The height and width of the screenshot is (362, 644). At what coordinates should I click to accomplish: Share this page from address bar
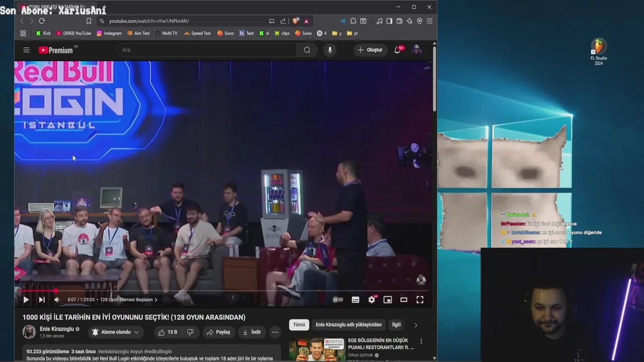283,21
